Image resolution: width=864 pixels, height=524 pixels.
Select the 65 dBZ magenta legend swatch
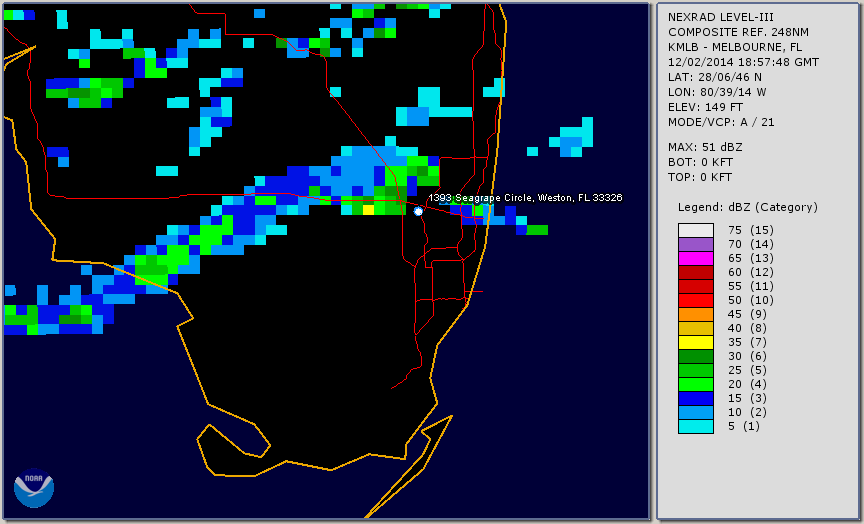[x=695, y=258]
